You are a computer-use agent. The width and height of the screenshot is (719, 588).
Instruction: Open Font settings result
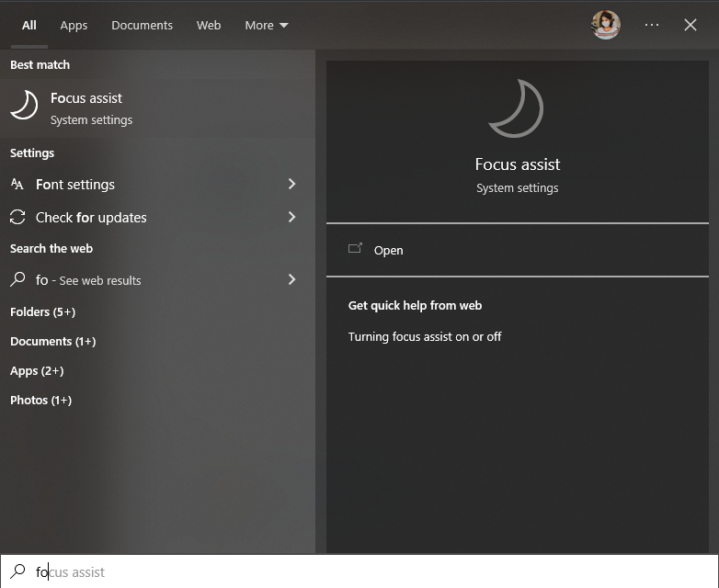[x=158, y=185]
